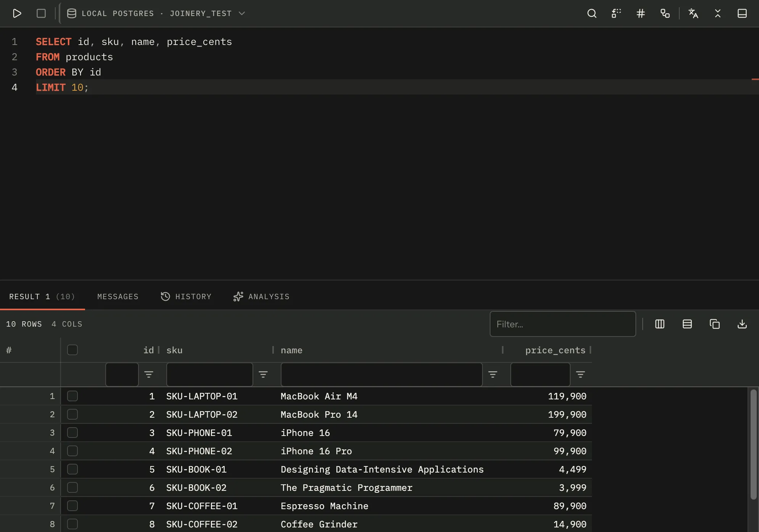759x532 pixels.
Task: Click the name column header
Action: point(291,350)
